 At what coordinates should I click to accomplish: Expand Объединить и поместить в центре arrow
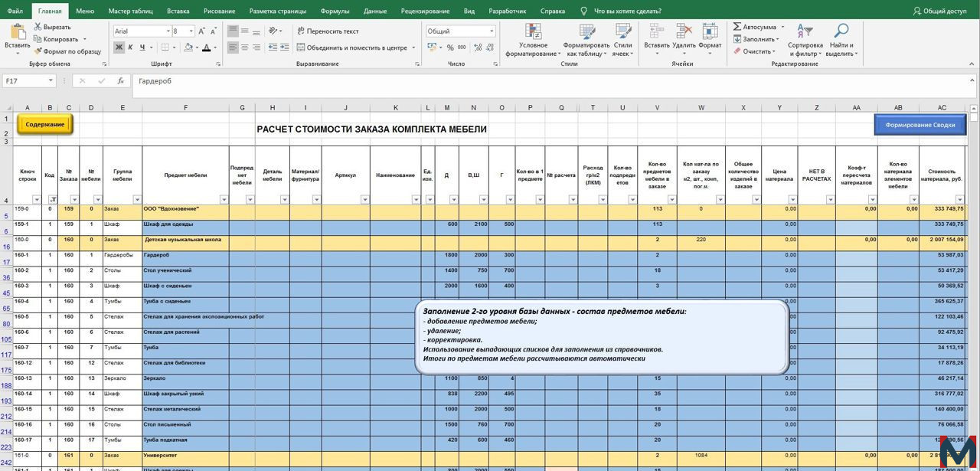tap(414, 47)
